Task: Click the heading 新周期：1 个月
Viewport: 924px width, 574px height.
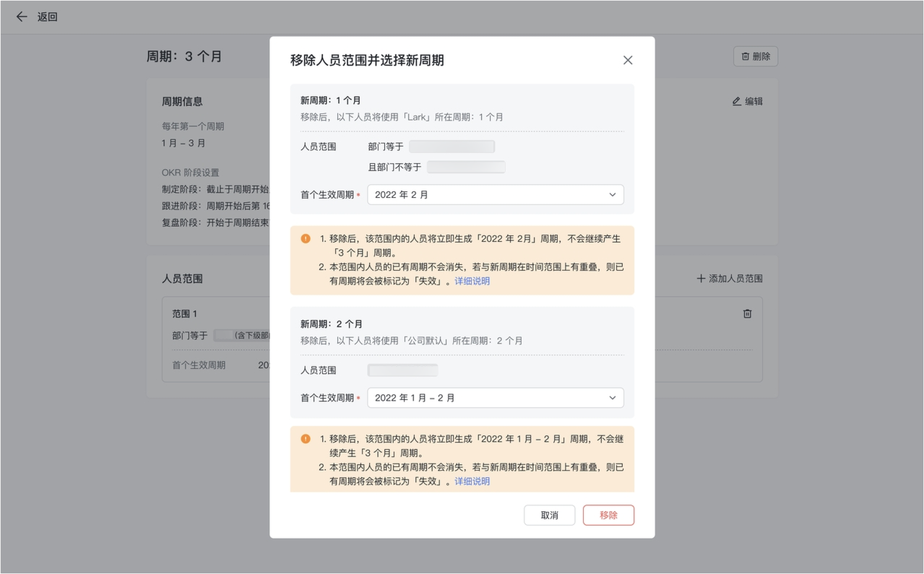Action: [331, 100]
